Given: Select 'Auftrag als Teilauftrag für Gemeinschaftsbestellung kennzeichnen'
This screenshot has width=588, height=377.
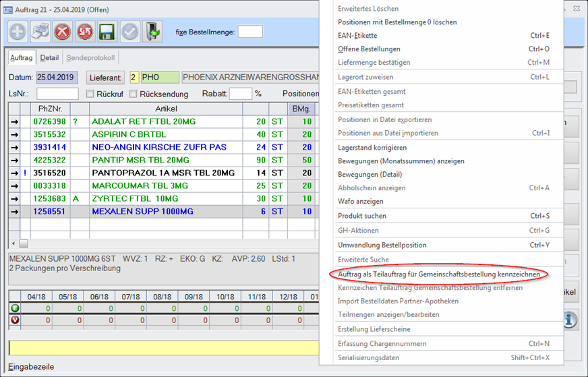Looking at the screenshot, I should coord(439,274).
